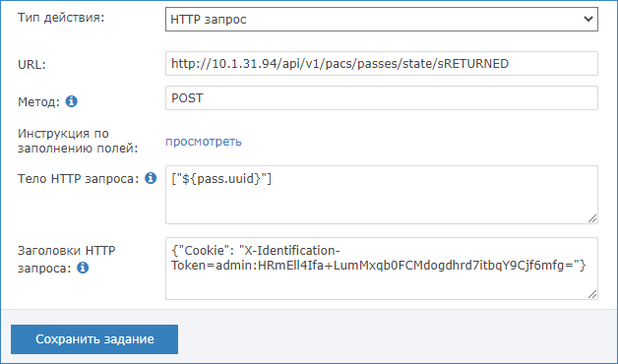Click the Сохранить задание button
This screenshot has height=364, width=618.
click(94, 339)
